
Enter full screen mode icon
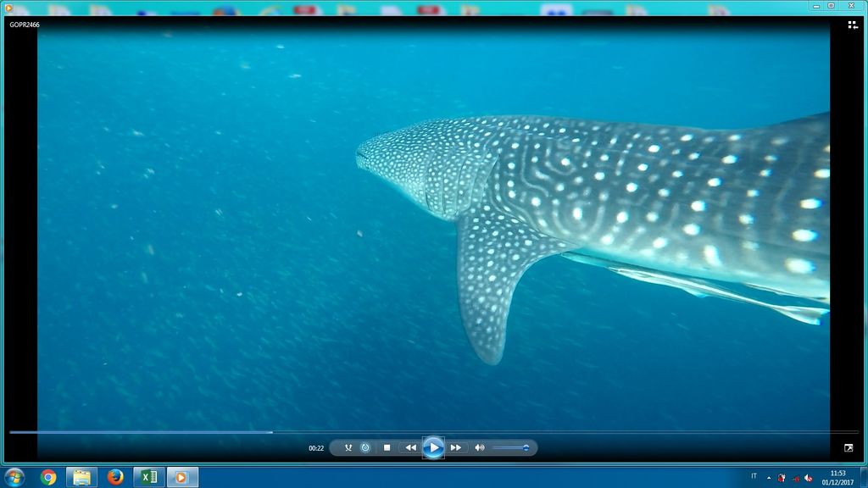click(x=849, y=447)
